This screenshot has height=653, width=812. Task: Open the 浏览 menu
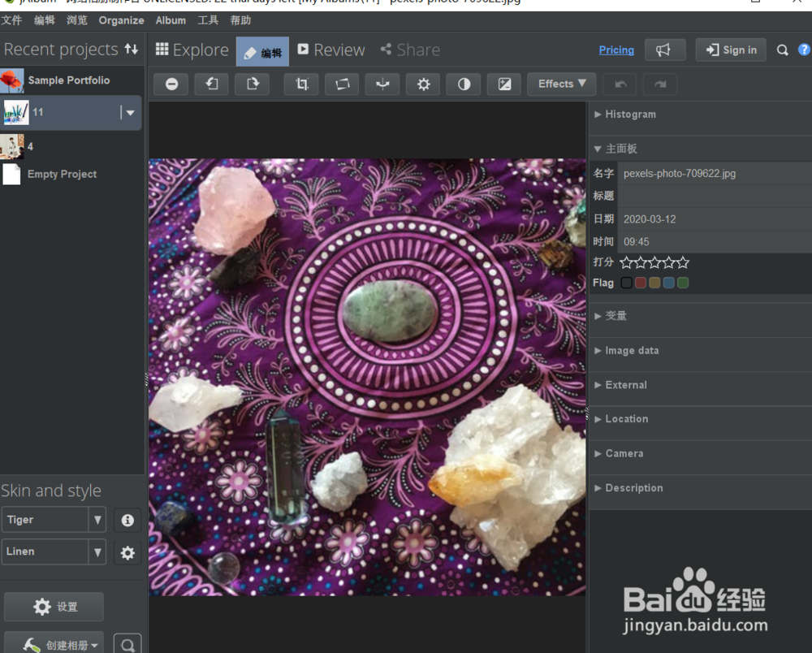tap(76, 20)
